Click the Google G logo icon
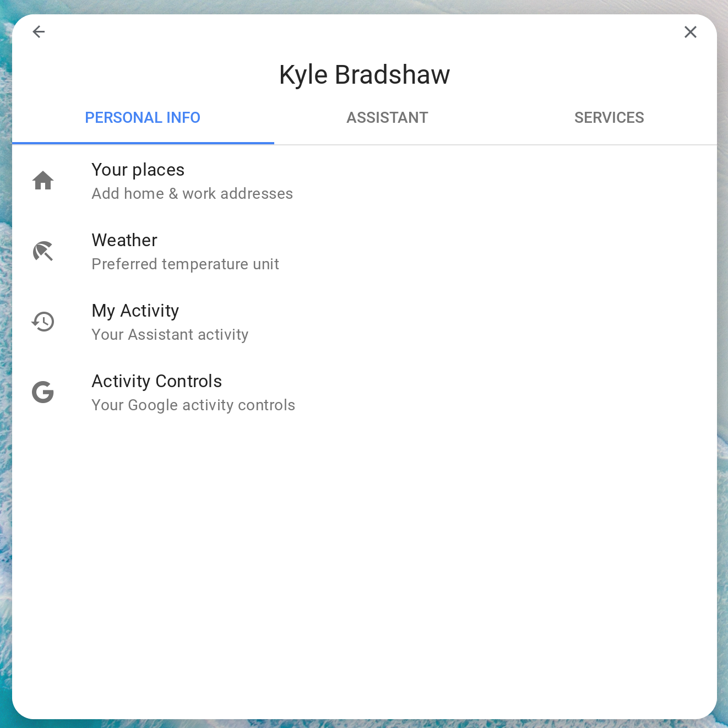 tap(43, 392)
